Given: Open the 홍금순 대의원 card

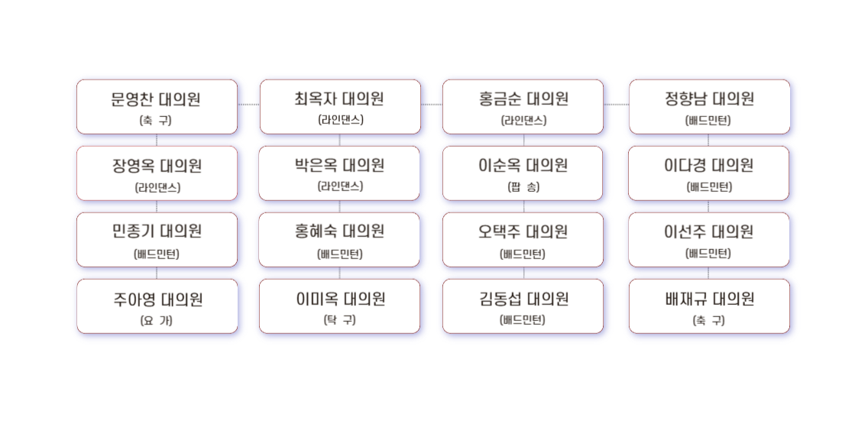Looking at the screenshot, I should 523,107.
